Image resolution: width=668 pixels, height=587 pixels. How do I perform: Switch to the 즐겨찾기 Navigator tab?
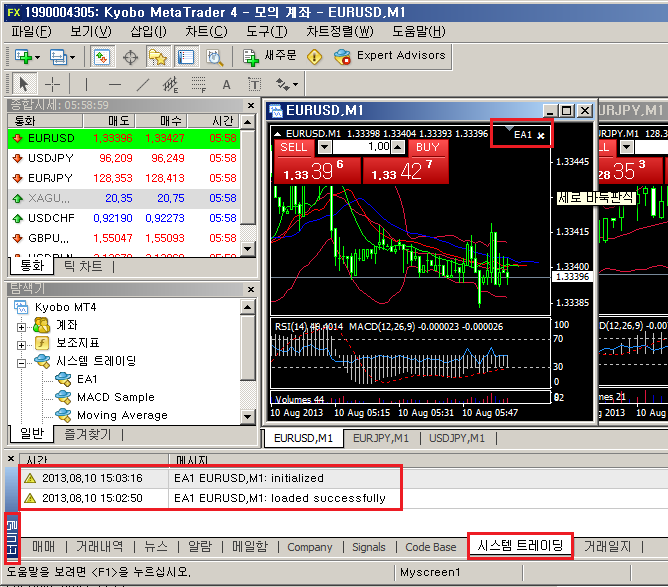88,434
